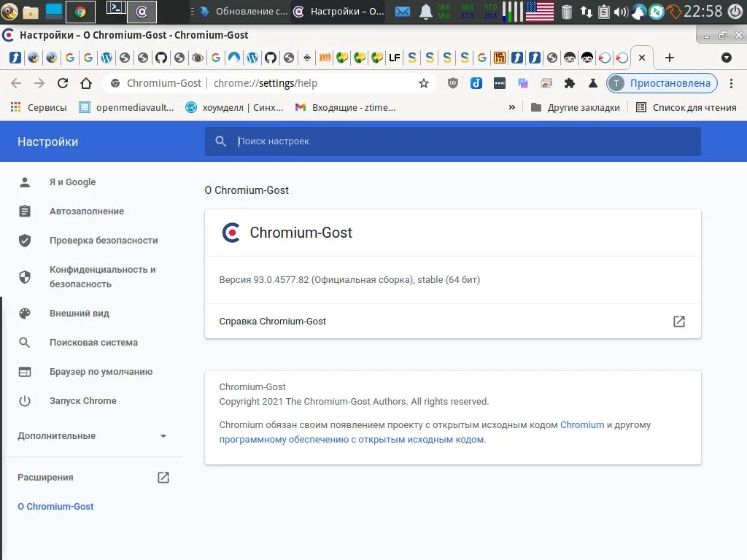
Task: Open the browser three-dot menu
Action: (x=731, y=83)
